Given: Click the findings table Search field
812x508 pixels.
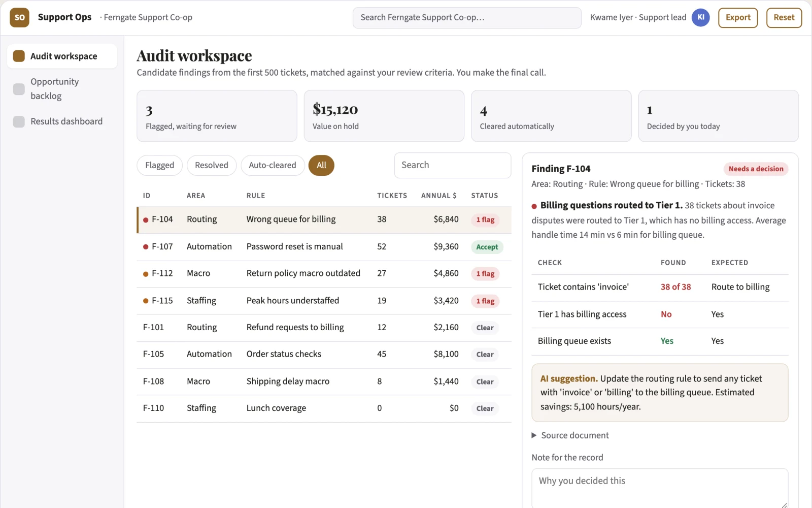Looking at the screenshot, I should pyautogui.click(x=453, y=166).
